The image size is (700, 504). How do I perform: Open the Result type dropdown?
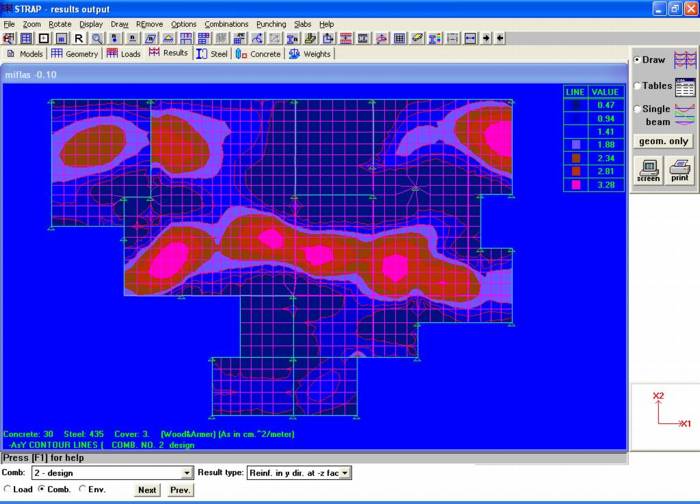coord(345,473)
